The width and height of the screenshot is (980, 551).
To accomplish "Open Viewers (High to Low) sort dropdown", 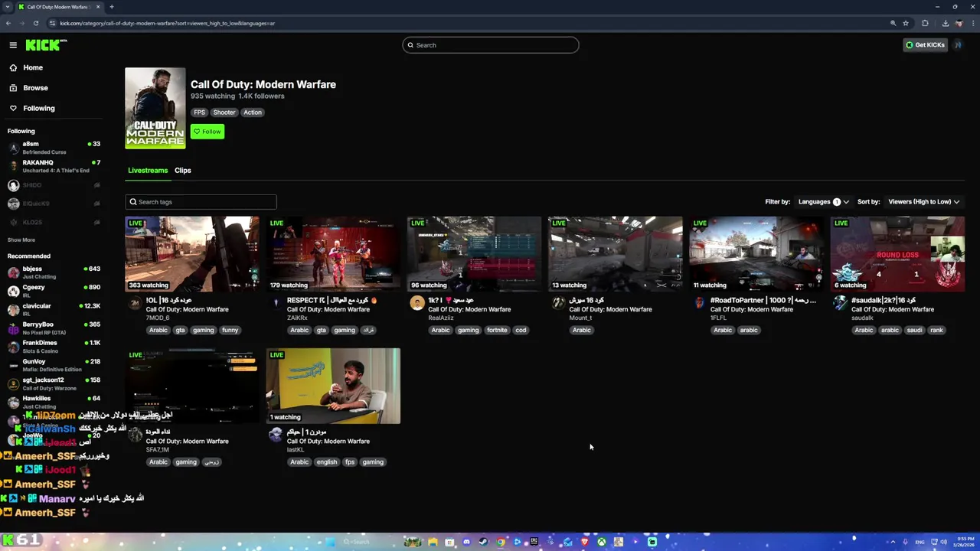I will pyautogui.click(x=923, y=202).
